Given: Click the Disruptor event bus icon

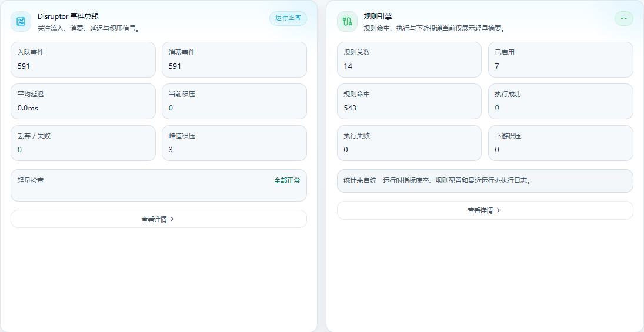Looking at the screenshot, I should click(21, 21).
